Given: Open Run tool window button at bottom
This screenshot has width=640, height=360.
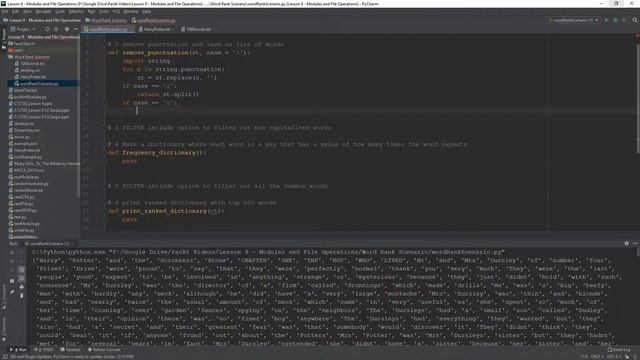Looking at the screenshot, I should tap(18, 350).
